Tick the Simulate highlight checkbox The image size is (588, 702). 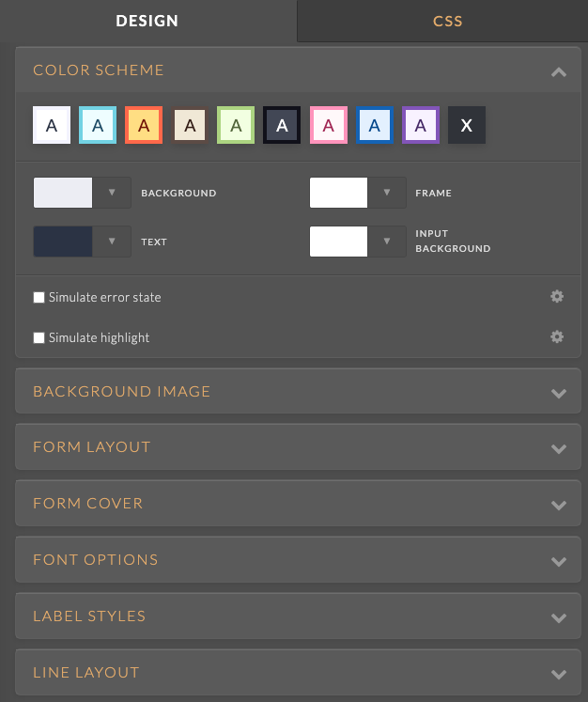(39, 338)
